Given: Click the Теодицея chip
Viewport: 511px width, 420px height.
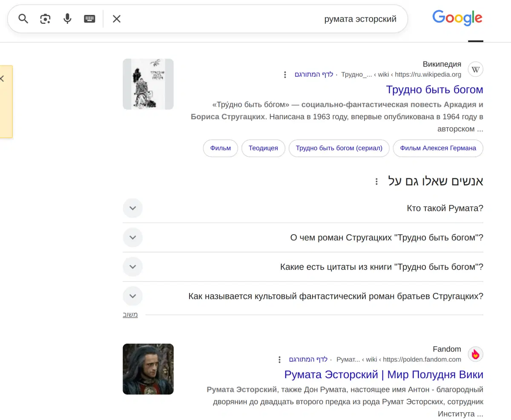Looking at the screenshot, I should click(263, 148).
